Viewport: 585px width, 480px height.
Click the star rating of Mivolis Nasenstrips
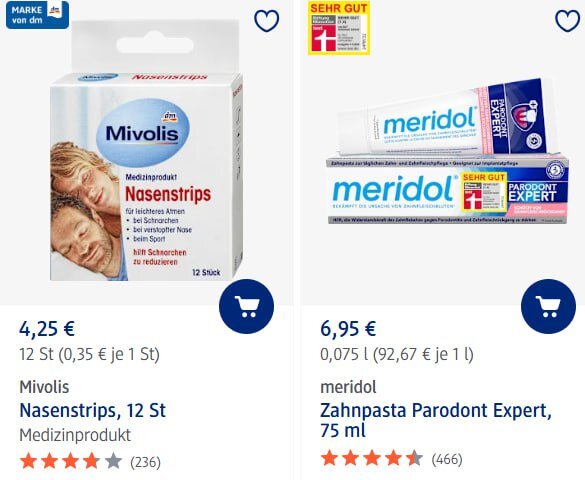point(71,461)
